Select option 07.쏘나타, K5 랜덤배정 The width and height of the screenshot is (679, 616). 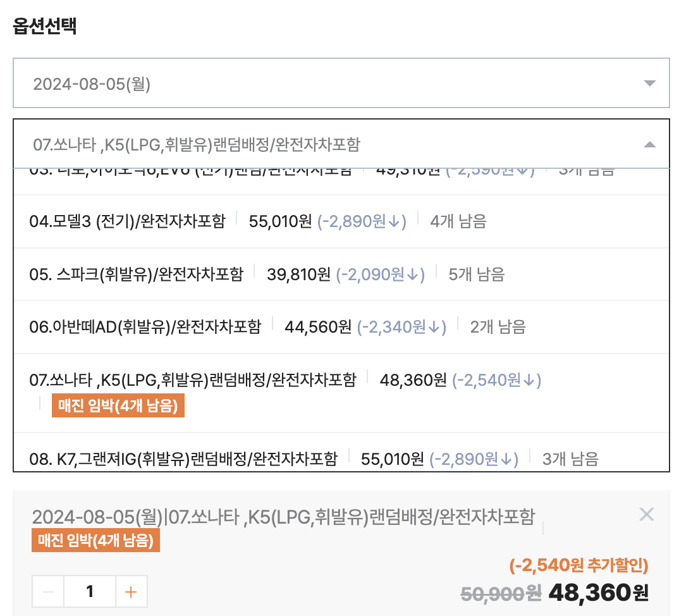[x=341, y=393]
